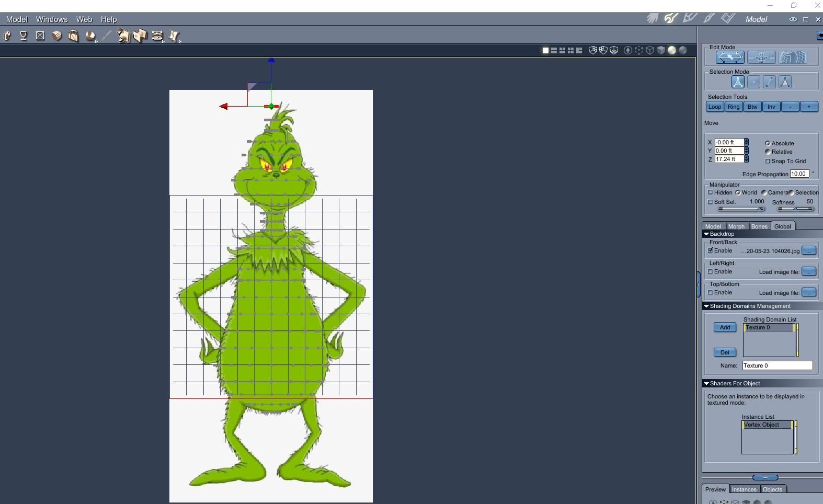Set the four-view grid layout

570,50
